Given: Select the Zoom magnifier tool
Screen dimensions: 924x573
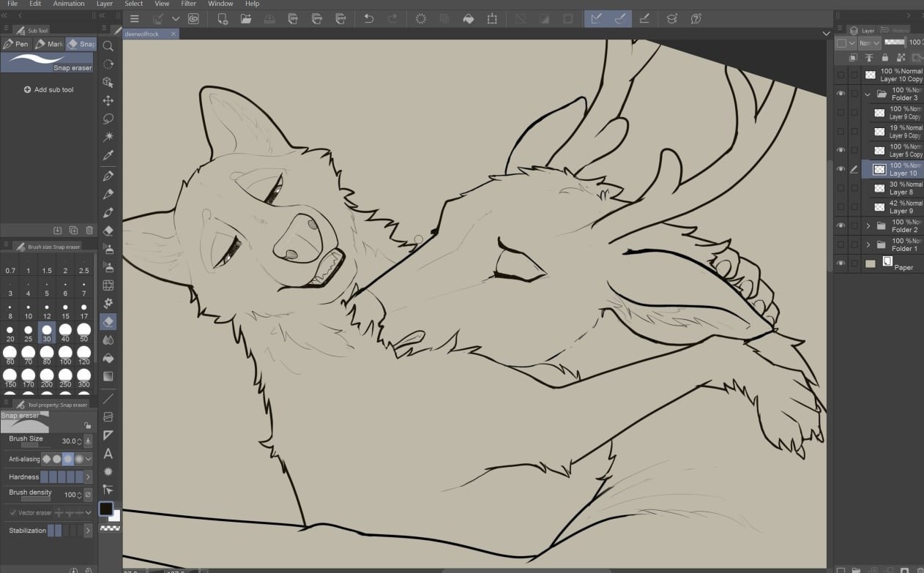Looking at the screenshot, I should click(x=108, y=45).
